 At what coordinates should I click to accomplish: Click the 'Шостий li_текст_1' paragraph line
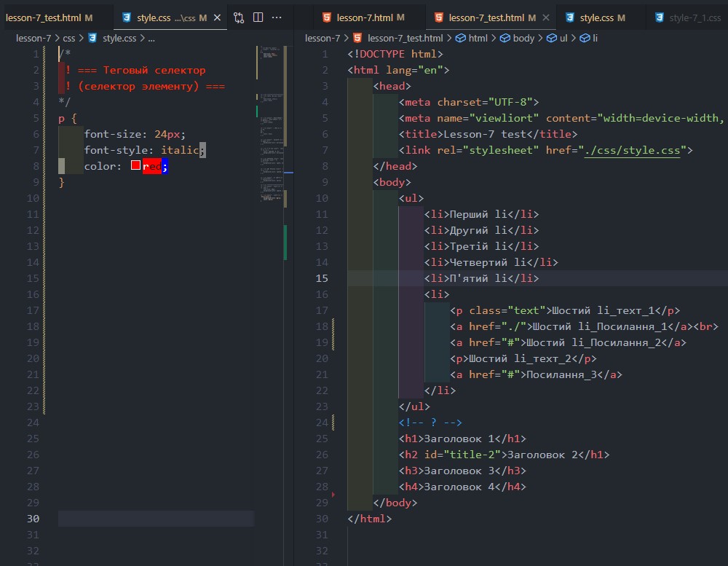565,310
